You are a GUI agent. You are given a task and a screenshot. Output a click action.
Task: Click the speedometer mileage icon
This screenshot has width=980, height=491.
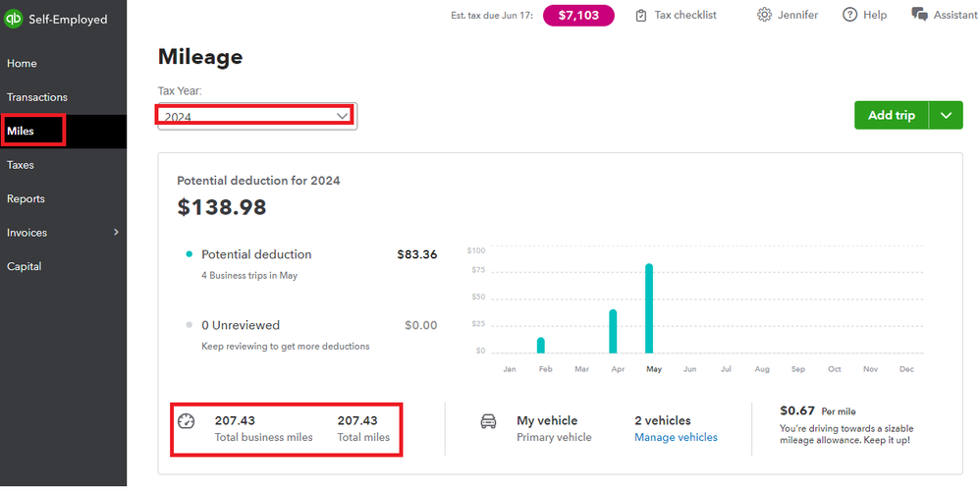[187, 421]
